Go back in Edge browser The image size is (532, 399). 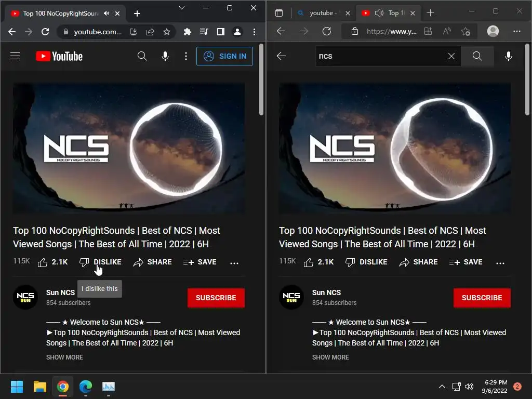tap(281, 32)
